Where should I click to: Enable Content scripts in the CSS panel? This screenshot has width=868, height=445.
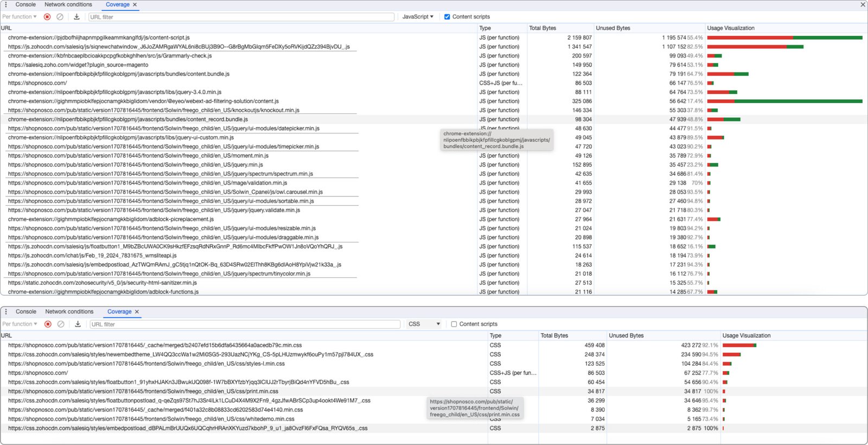454,324
